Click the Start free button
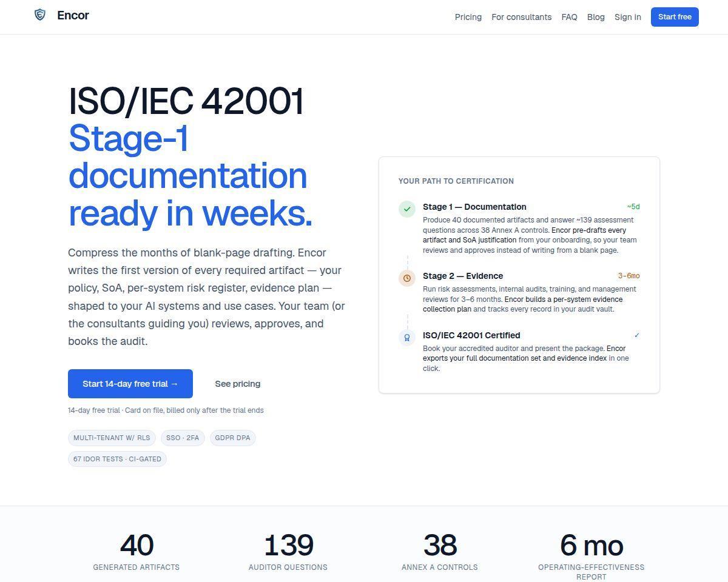 675,17
